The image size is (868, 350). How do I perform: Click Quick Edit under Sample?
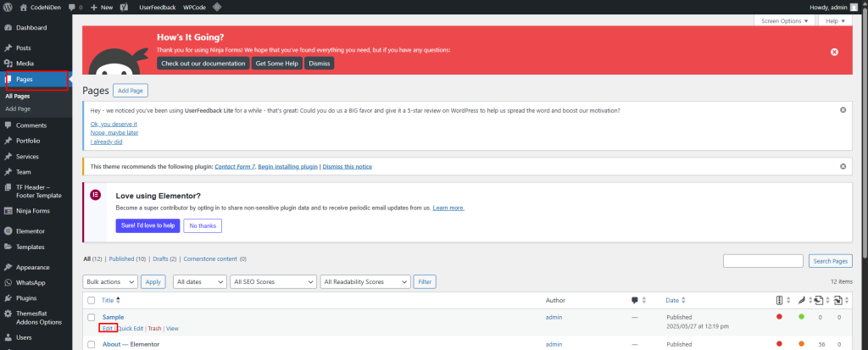131,329
